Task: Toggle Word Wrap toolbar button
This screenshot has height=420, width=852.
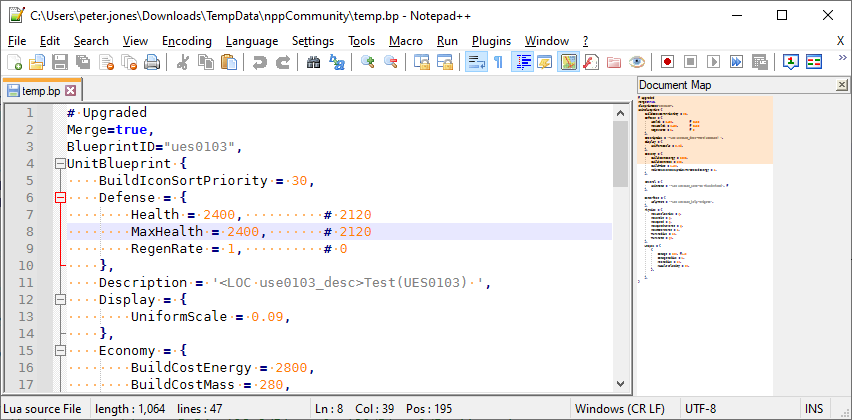Action: click(x=477, y=62)
